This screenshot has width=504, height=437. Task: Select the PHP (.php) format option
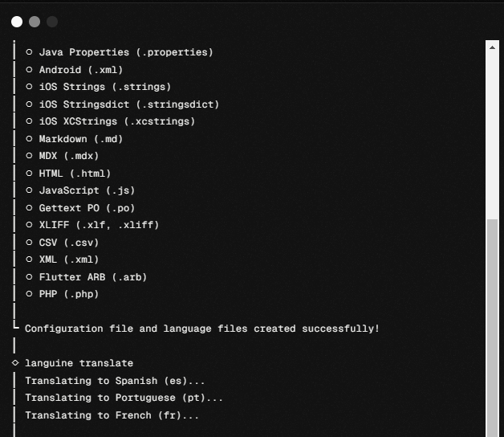[x=30, y=294]
